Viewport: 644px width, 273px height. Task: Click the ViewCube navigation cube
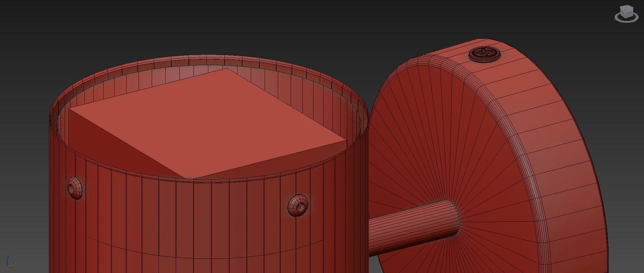pyautogui.click(x=626, y=11)
